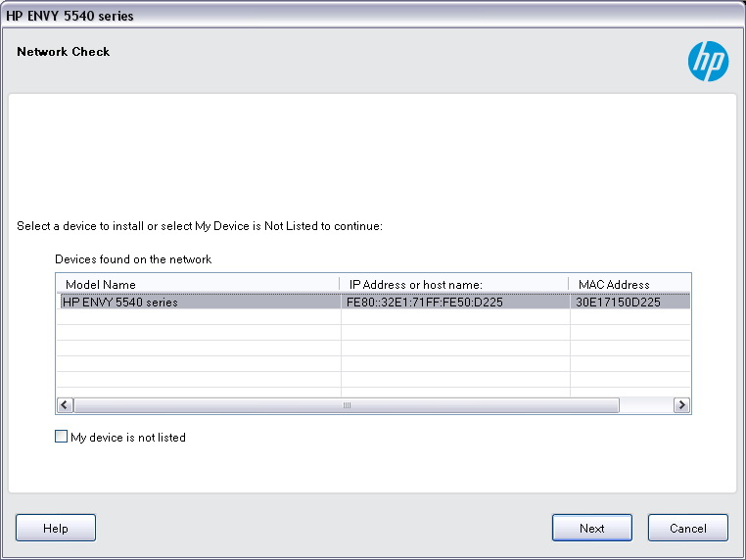Screen dimensions: 746x560
Task: Click the 'Devices found on the network' label
Action: click(133, 259)
